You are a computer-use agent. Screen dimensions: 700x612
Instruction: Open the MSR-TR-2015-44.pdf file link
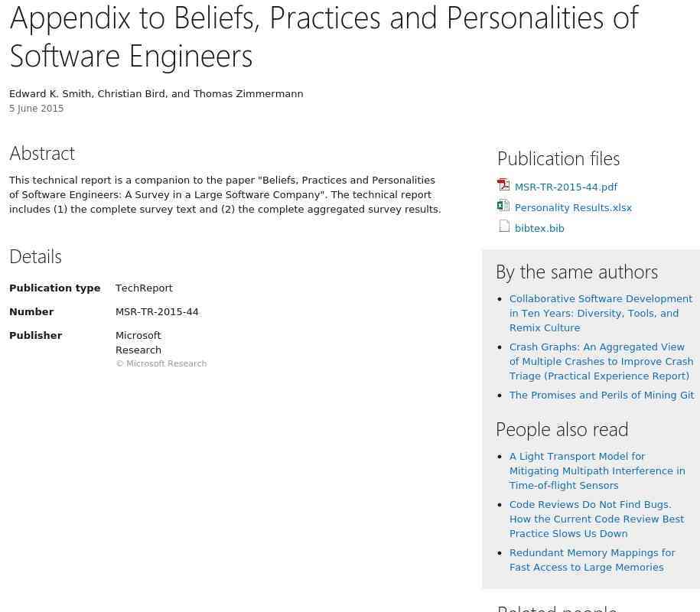pyautogui.click(x=565, y=187)
